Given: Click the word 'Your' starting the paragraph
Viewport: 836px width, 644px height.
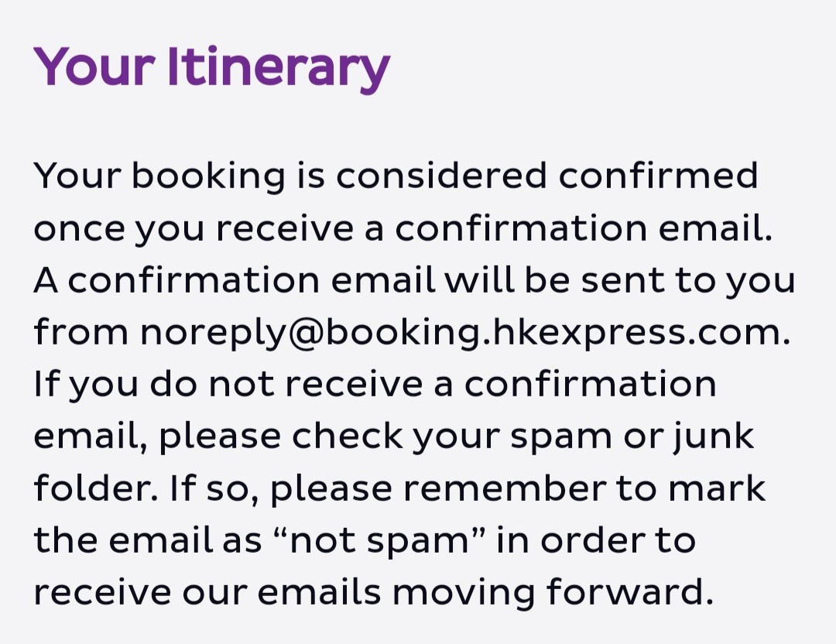Looking at the screenshot, I should click(77, 175).
